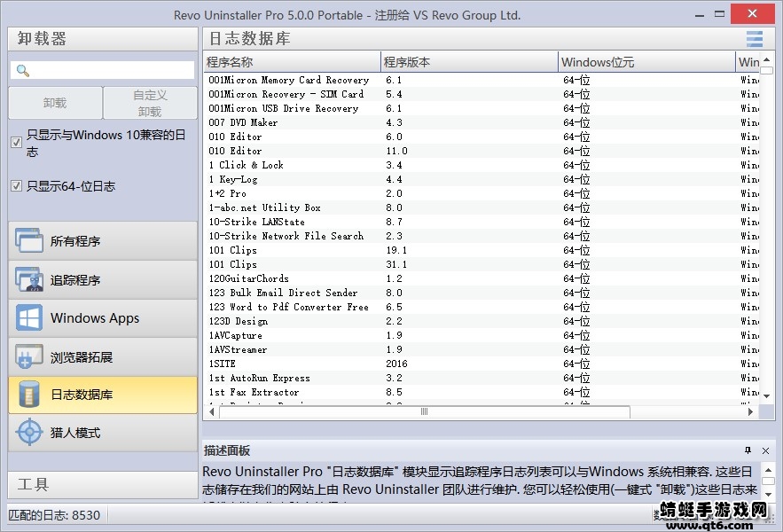Close the 描述面板 description panel
The height and width of the screenshot is (532, 783).
pos(766,450)
